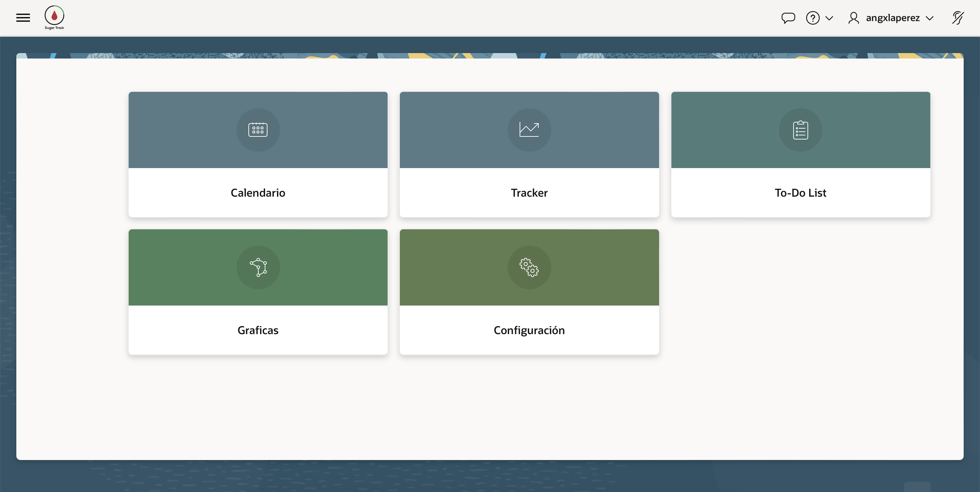This screenshot has width=980, height=492.
Task: Click the help question mark icon
Action: [x=813, y=18]
